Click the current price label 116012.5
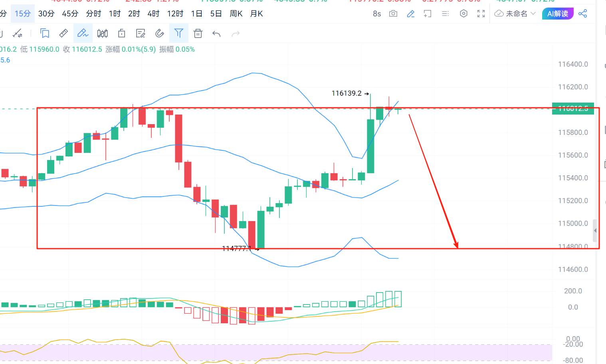 click(x=573, y=109)
